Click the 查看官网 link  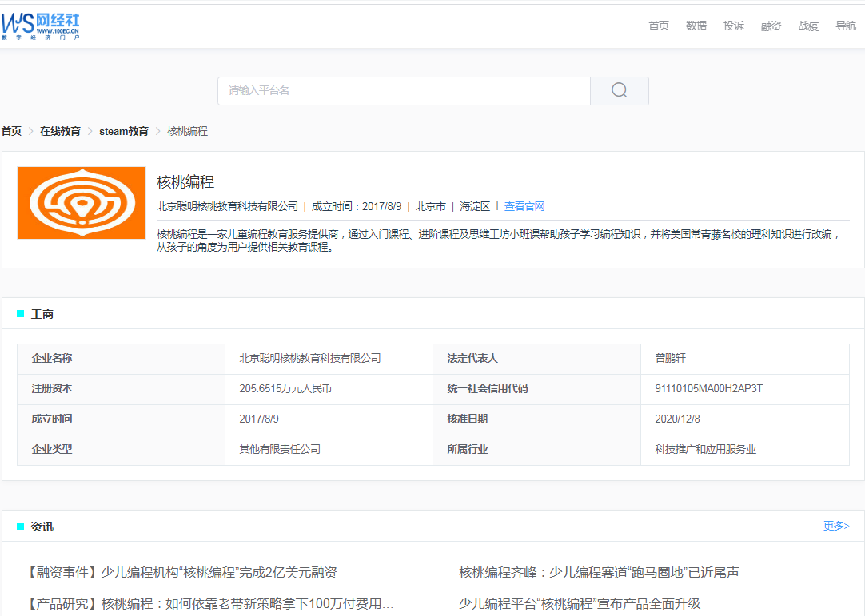(524, 206)
